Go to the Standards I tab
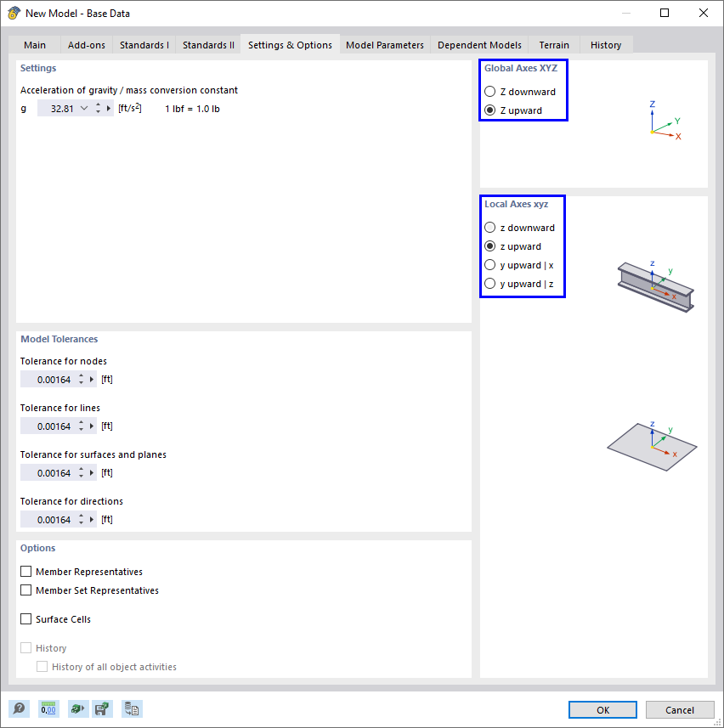Screen dimensions: 724x728 click(144, 45)
